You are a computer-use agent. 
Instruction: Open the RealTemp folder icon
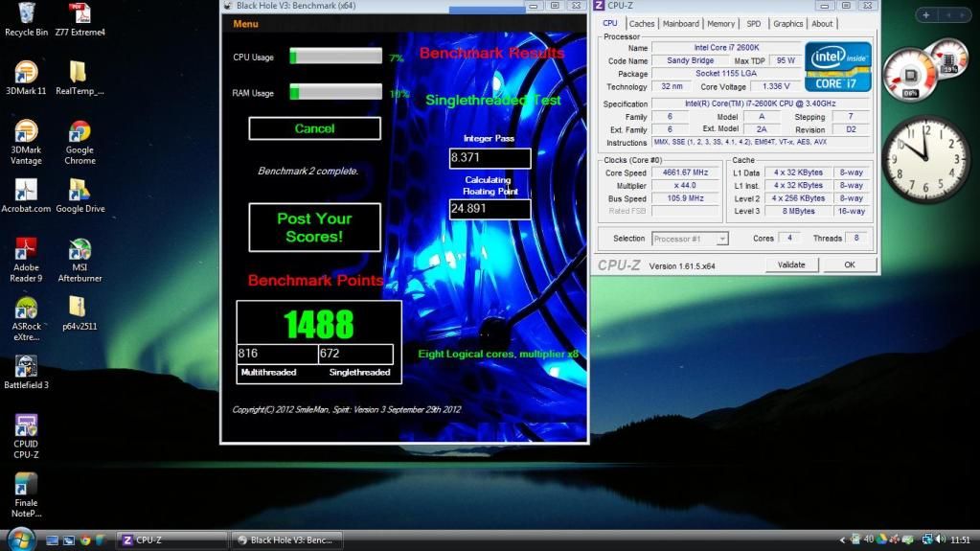[x=80, y=79]
